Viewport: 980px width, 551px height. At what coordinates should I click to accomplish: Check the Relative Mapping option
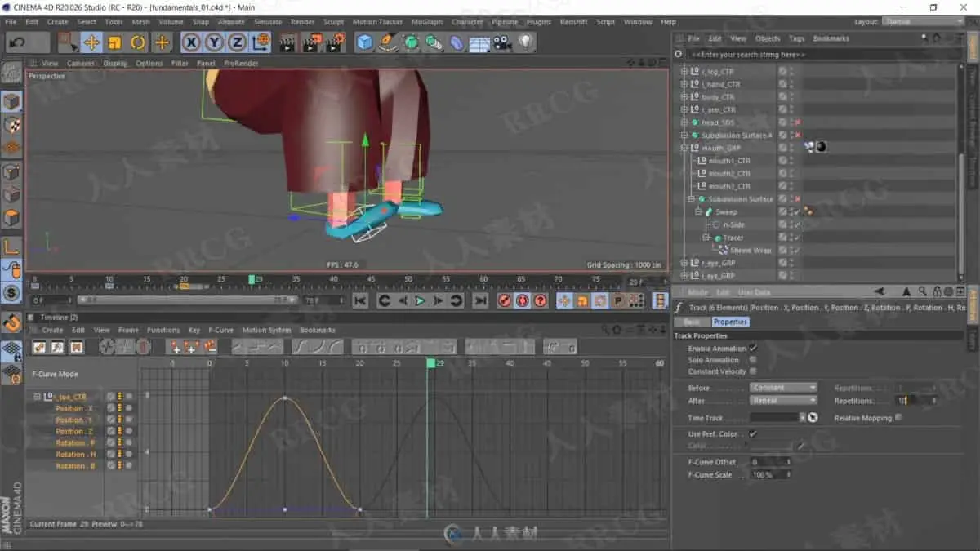pos(898,418)
